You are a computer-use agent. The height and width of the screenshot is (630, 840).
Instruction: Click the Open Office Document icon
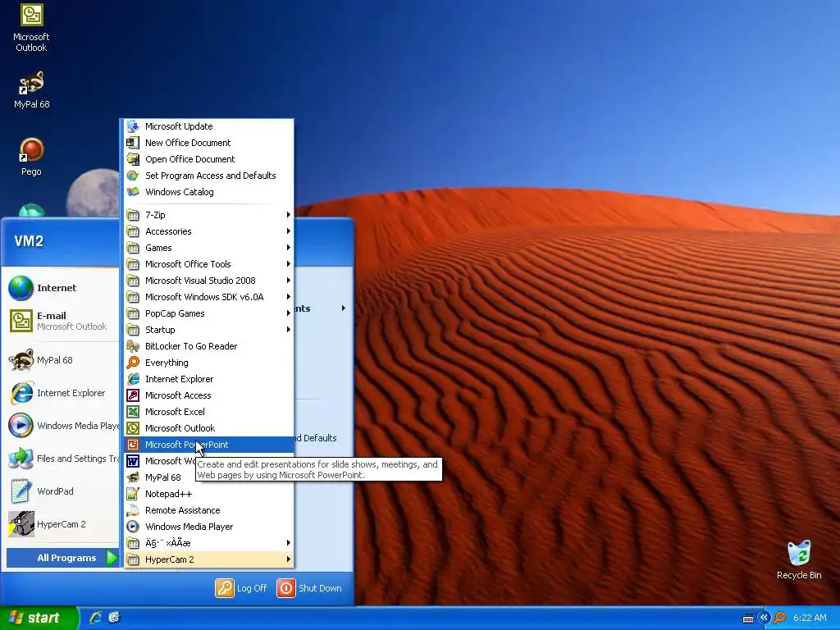tap(133, 159)
